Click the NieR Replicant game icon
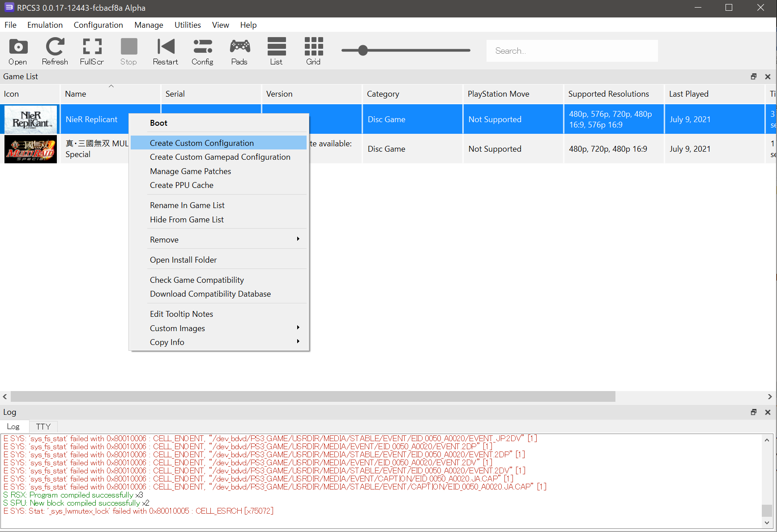Screen dimensions: 777x532 [x=30, y=119]
